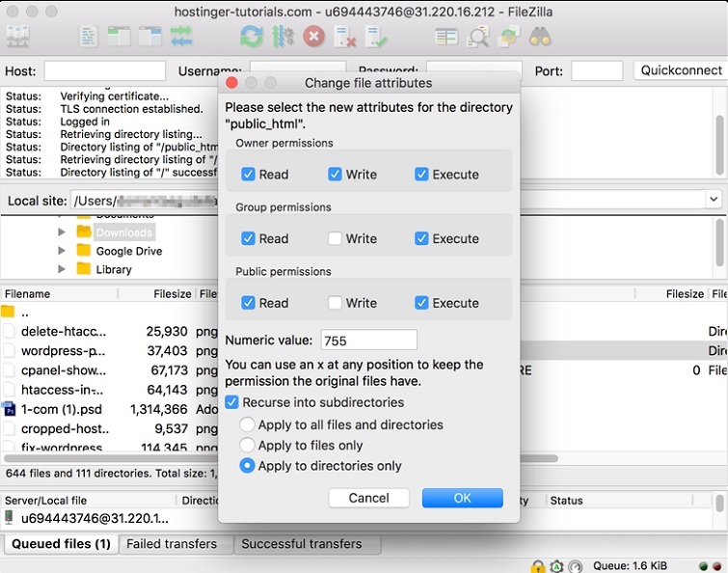
Task: Uncheck Recurse into subdirectories
Action: pyautogui.click(x=232, y=402)
